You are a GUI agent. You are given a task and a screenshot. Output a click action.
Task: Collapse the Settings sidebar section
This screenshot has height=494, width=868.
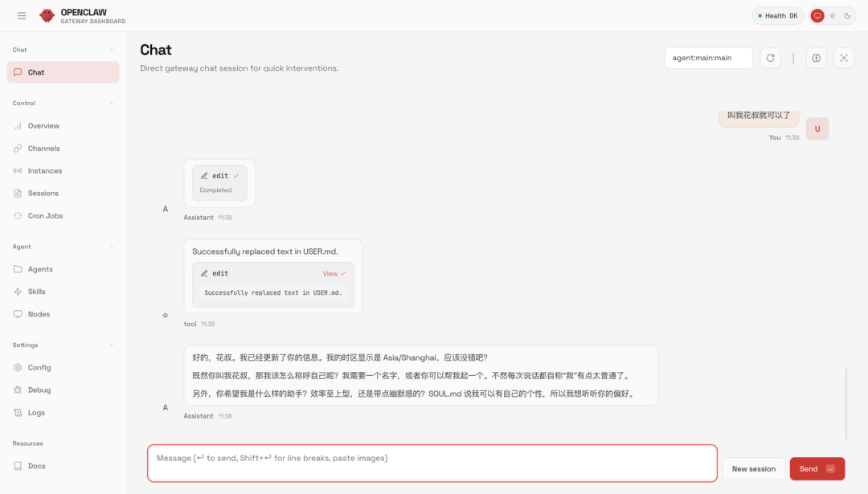pos(112,345)
